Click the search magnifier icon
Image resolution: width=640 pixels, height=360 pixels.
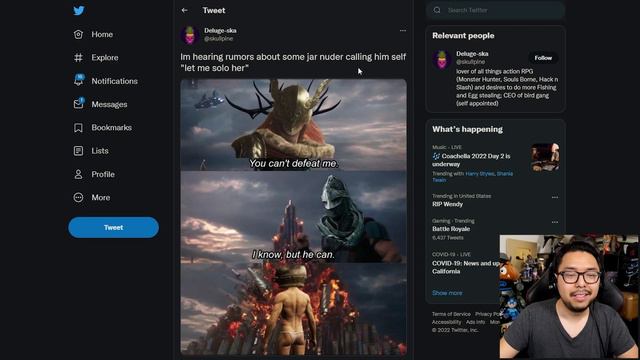pos(437,10)
